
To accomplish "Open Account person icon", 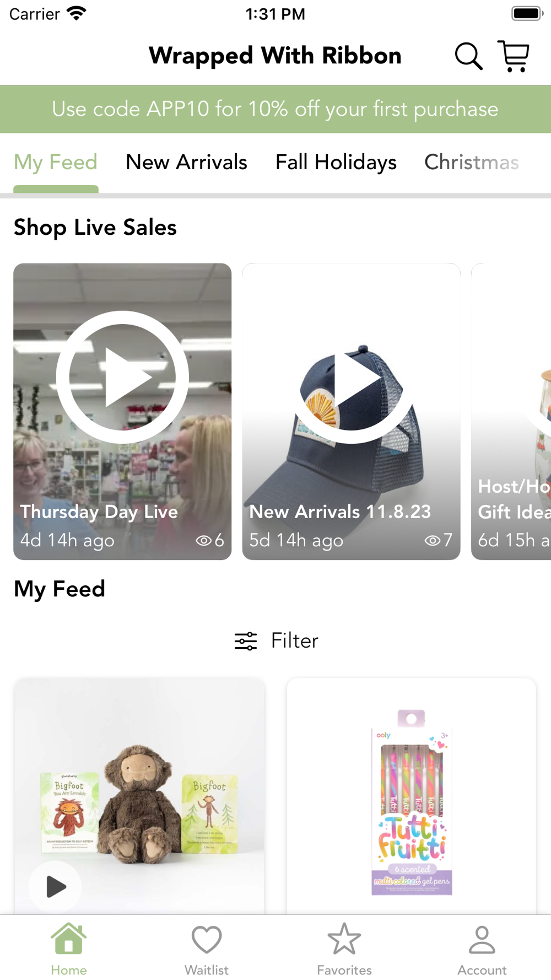I will (482, 940).
